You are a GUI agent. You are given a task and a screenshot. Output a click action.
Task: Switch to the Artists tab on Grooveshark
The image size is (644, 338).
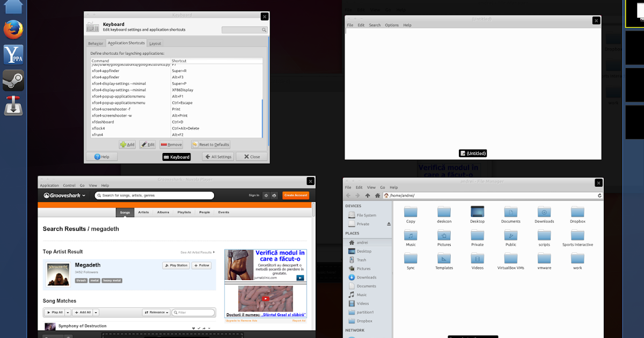click(x=143, y=212)
